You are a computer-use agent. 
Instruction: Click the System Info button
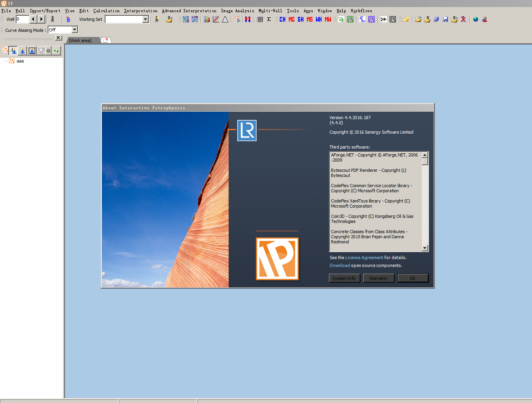tap(344, 278)
